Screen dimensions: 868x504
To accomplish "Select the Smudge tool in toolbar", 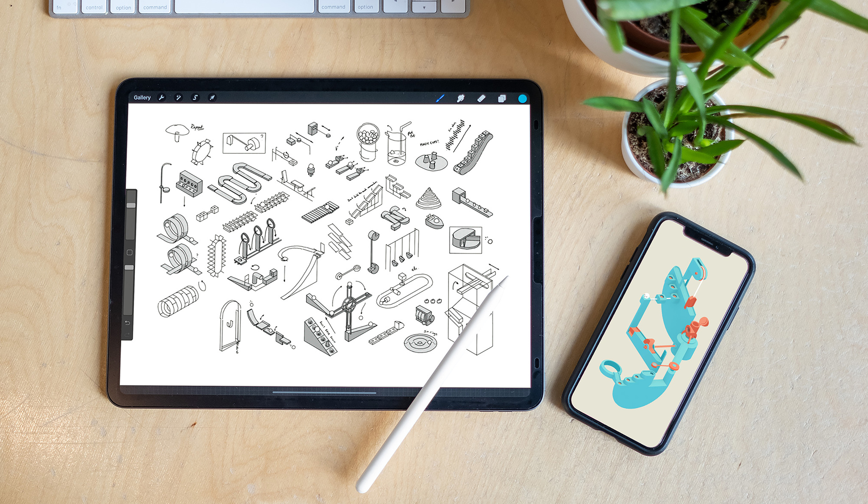I will [x=461, y=97].
